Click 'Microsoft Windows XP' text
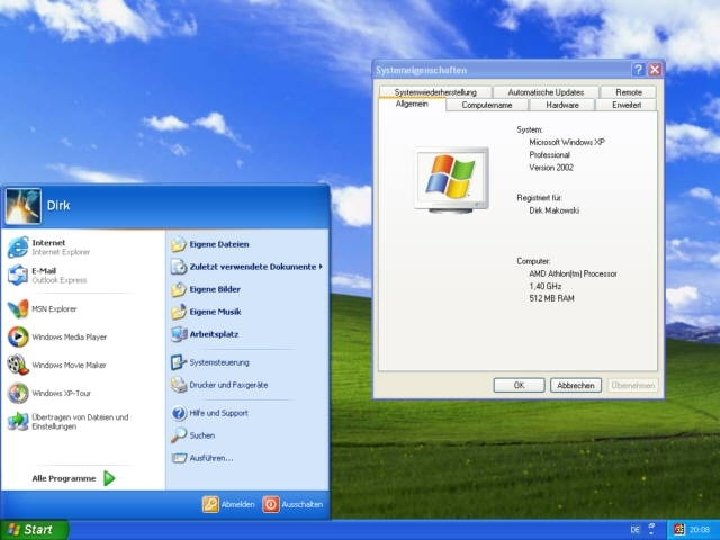720x540 pixels. tap(567, 142)
